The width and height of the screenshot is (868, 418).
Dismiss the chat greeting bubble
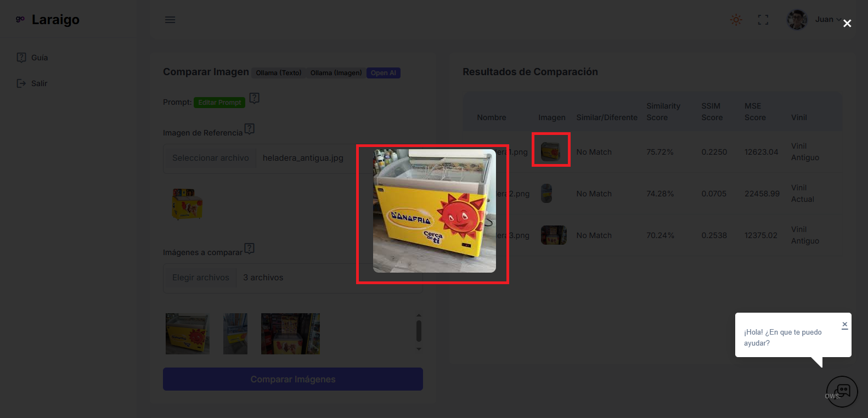click(x=844, y=325)
